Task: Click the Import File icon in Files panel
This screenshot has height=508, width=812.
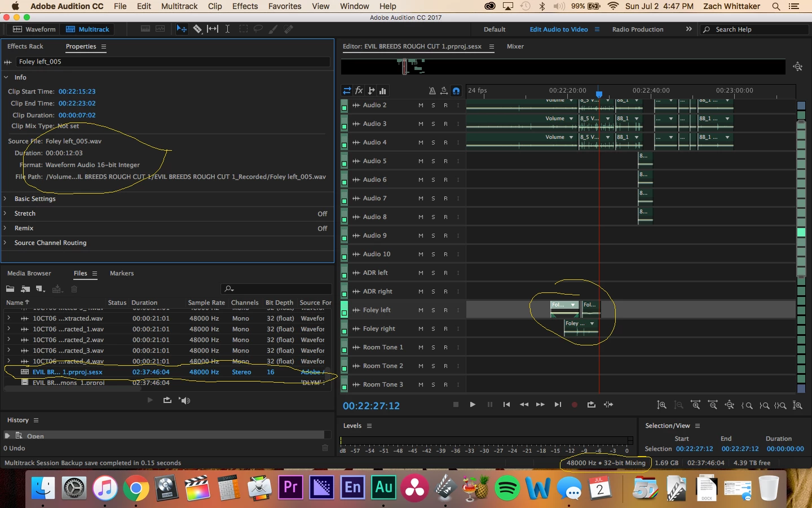Action: 25,289
